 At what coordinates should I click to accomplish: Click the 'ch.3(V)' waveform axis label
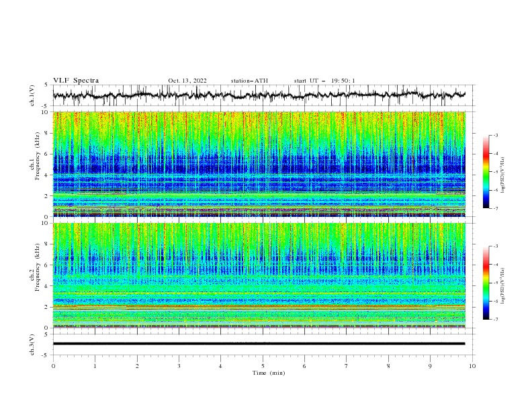[x=32, y=345]
